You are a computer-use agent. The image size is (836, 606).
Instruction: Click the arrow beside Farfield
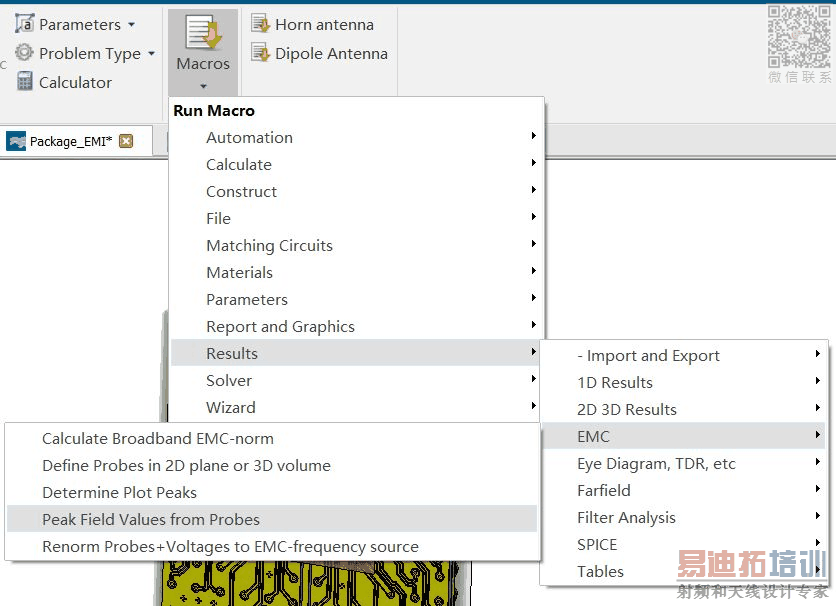point(817,488)
